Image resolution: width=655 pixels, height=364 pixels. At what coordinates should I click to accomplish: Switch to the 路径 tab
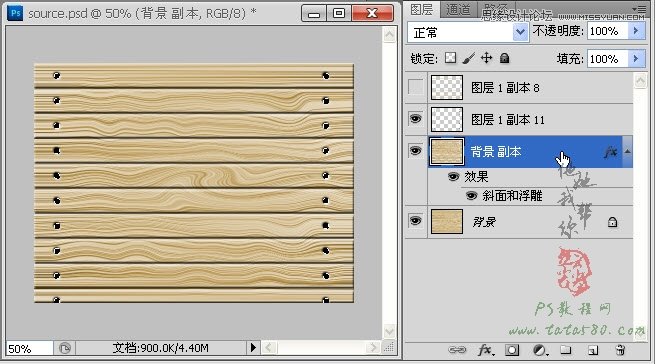pyautogui.click(x=495, y=10)
